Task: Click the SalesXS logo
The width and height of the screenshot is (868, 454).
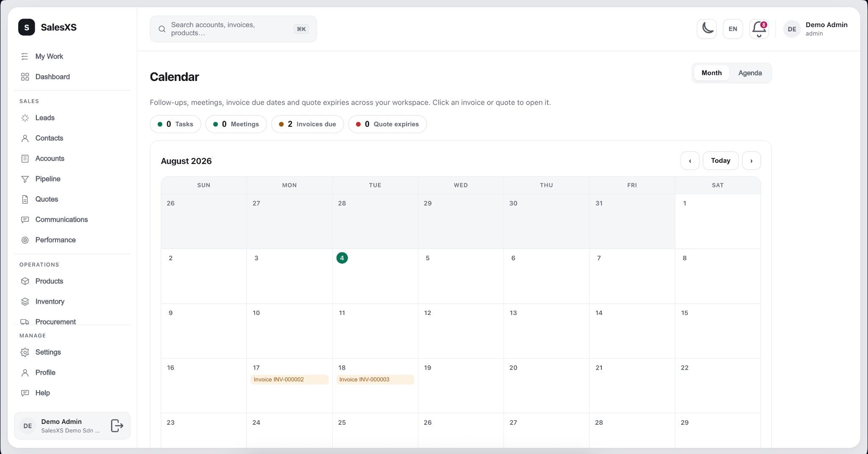Action: pos(47,27)
